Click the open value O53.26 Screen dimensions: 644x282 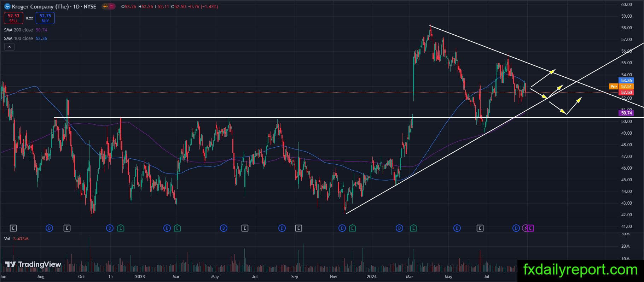click(129, 7)
